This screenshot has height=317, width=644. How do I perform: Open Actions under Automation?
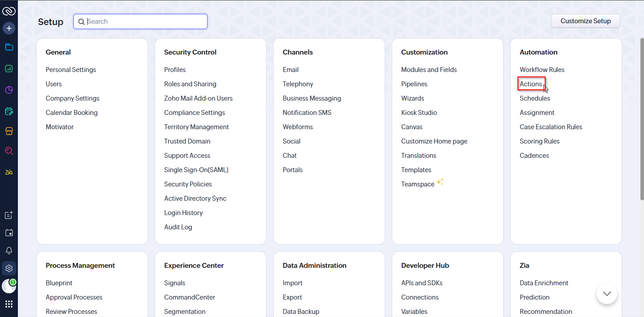click(x=531, y=84)
